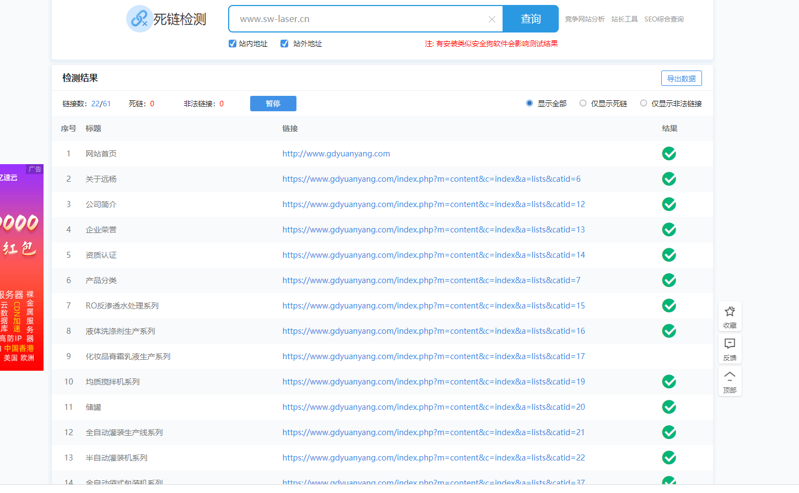Open the 站长工具 menu link
Image resolution: width=799 pixels, height=493 pixels.
pos(624,19)
